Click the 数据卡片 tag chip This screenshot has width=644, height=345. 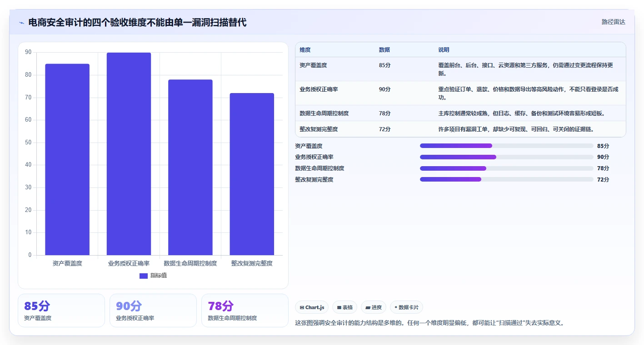pos(406,307)
